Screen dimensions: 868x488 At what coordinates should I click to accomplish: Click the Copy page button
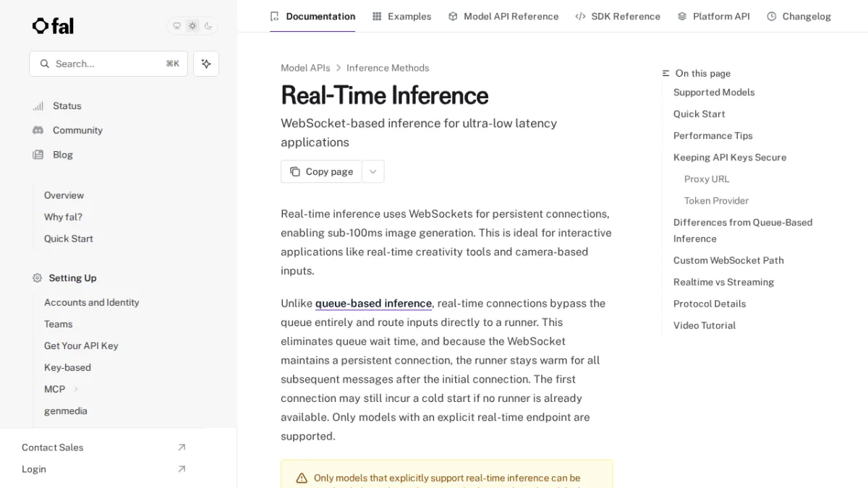321,171
